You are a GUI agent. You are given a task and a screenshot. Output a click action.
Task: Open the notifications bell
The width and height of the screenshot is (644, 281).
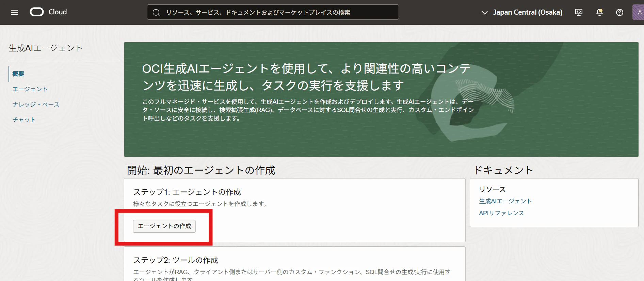[599, 13]
